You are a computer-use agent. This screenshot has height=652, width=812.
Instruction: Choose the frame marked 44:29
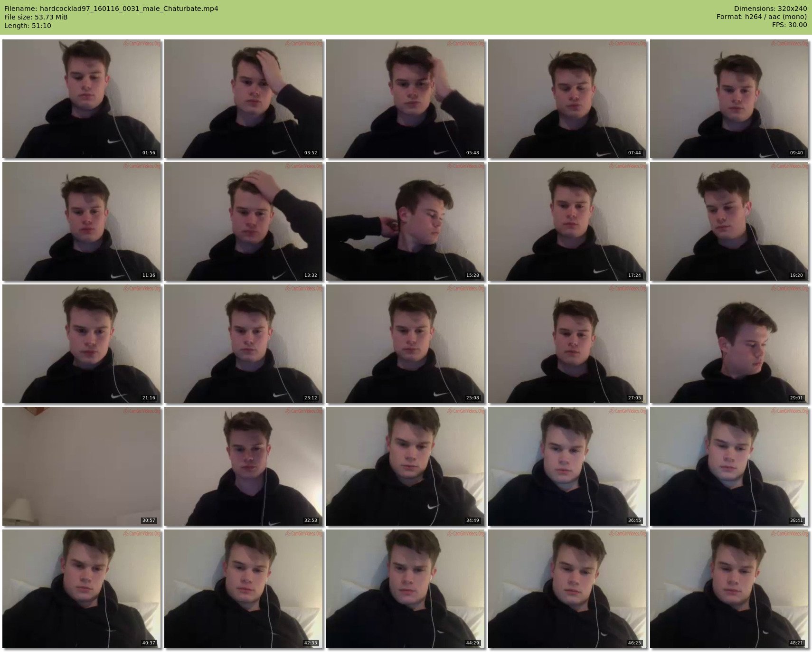[406, 589]
